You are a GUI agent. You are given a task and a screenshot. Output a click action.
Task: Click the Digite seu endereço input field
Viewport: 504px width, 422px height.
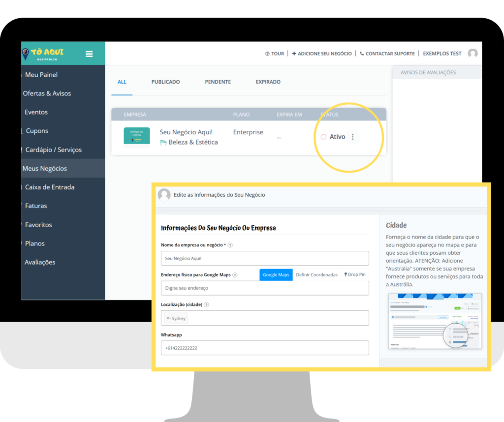click(x=265, y=288)
